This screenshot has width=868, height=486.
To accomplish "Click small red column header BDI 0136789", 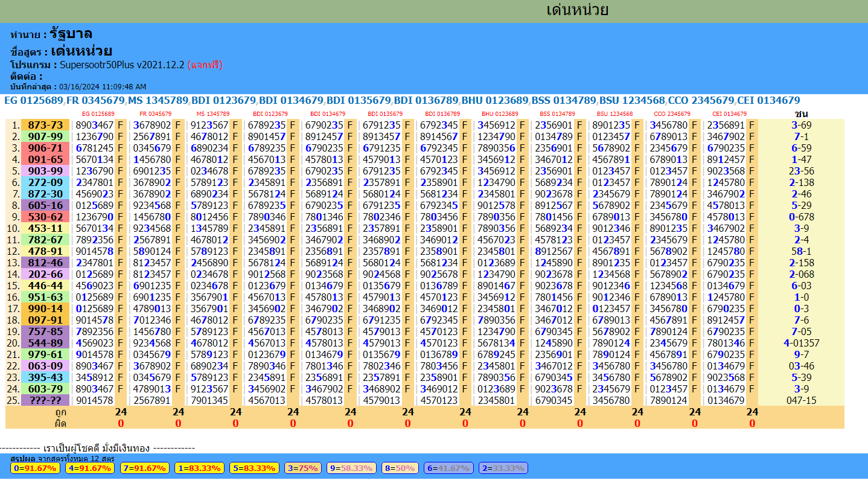I will pos(442,114).
